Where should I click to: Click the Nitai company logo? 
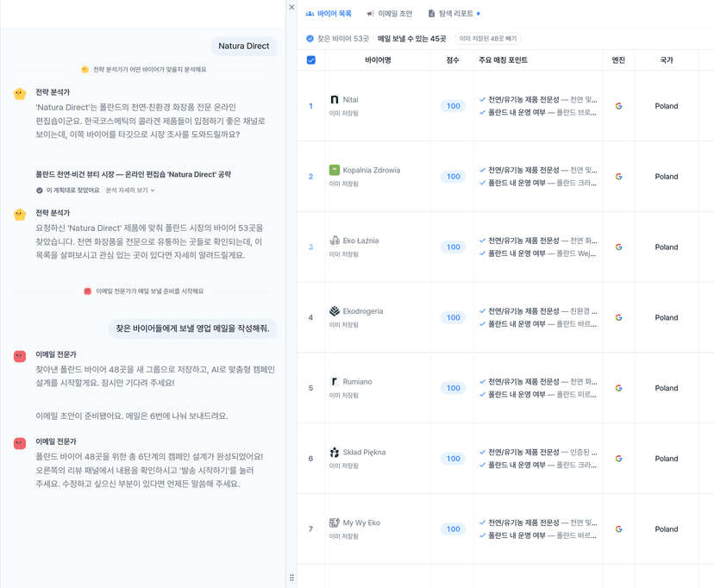coord(335,100)
